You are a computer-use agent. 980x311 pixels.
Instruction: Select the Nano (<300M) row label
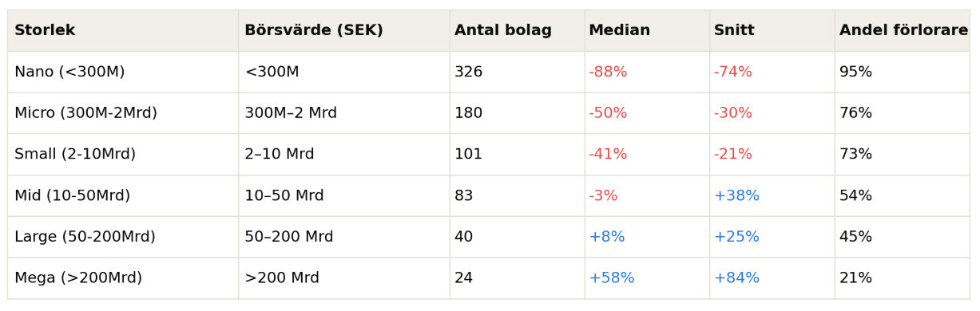pyautogui.click(x=69, y=72)
